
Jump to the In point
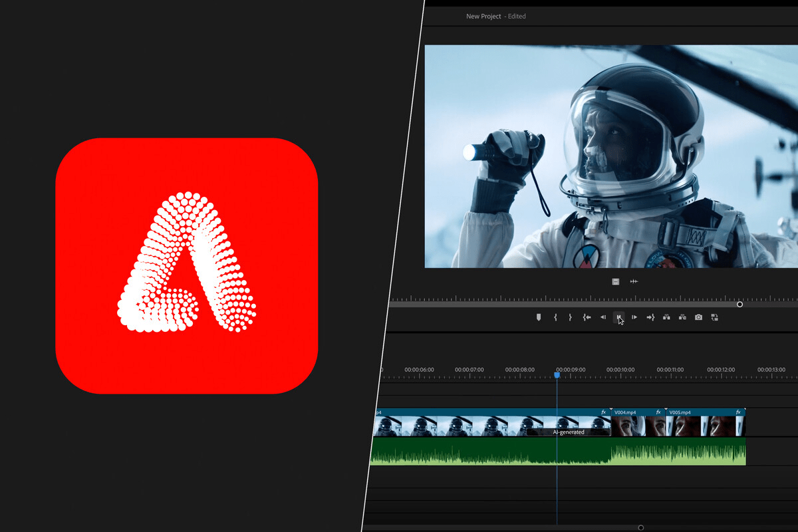(x=587, y=318)
